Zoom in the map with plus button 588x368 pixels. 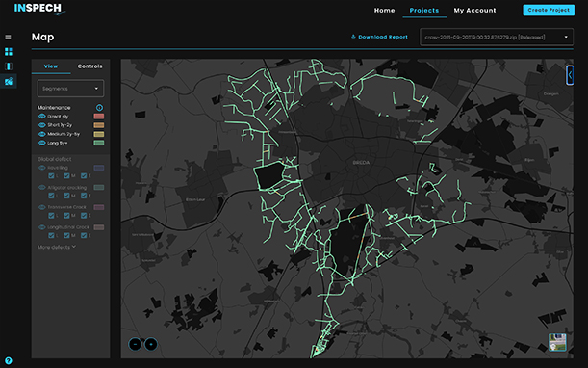[x=151, y=344]
